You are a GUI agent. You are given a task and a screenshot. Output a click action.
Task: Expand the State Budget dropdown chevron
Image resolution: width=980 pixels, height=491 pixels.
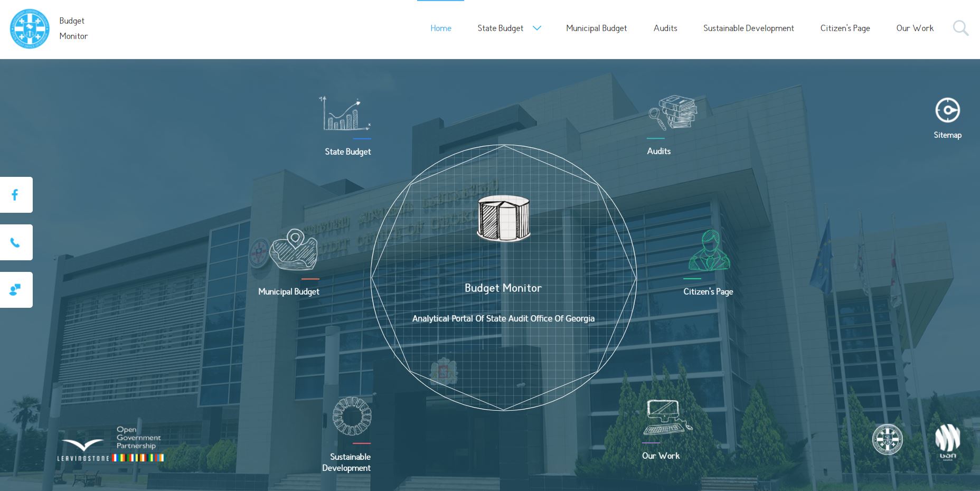pyautogui.click(x=537, y=29)
